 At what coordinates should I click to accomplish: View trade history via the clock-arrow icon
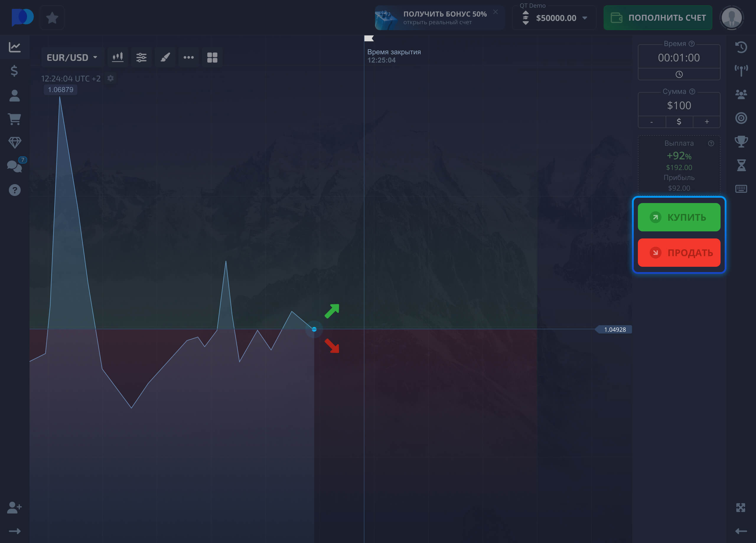pyautogui.click(x=741, y=47)
